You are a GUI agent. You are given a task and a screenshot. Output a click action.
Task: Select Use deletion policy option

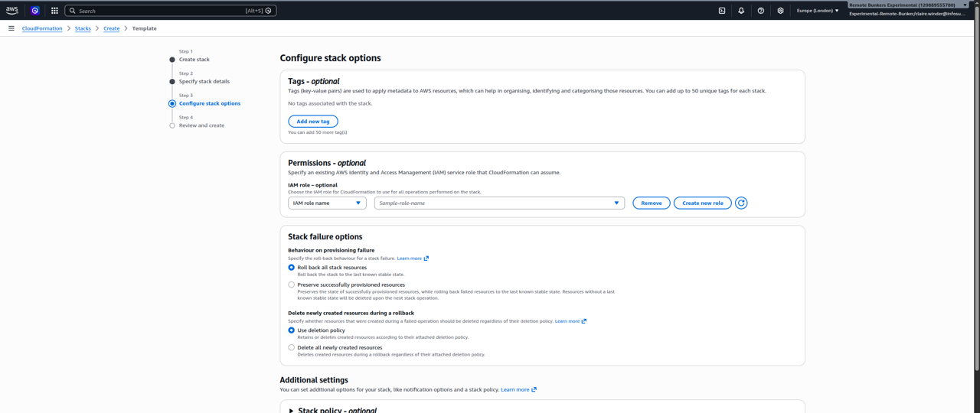tap(291, 330)
